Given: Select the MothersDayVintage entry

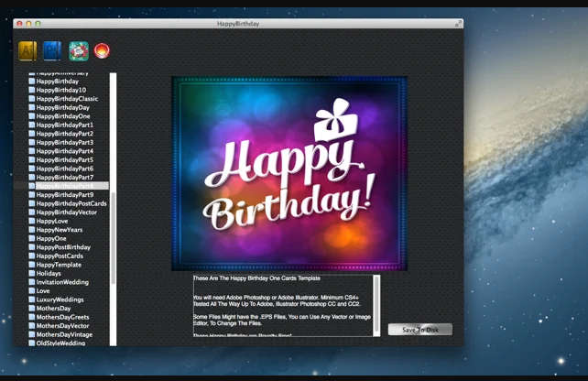Looking at the screenshot, I should click(64, 334).
